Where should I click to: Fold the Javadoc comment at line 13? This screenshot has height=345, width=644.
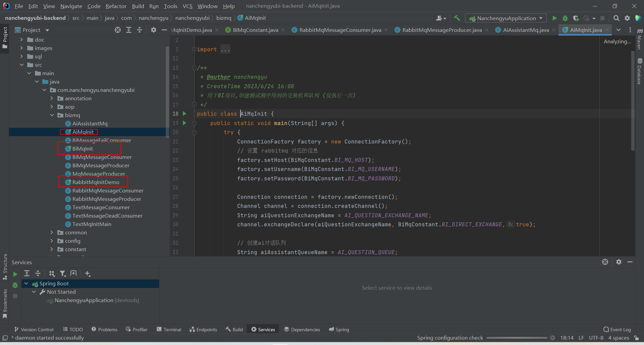pos(194,68)
